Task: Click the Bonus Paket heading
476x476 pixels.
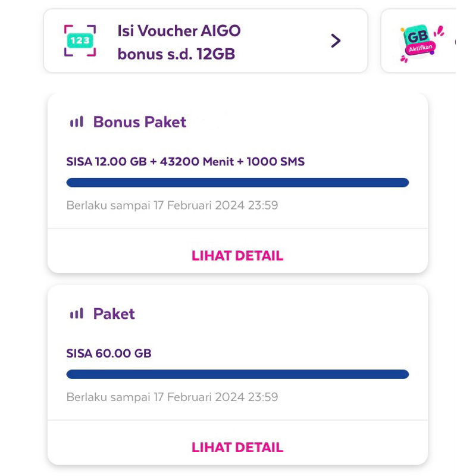Action: click(140, 123)
